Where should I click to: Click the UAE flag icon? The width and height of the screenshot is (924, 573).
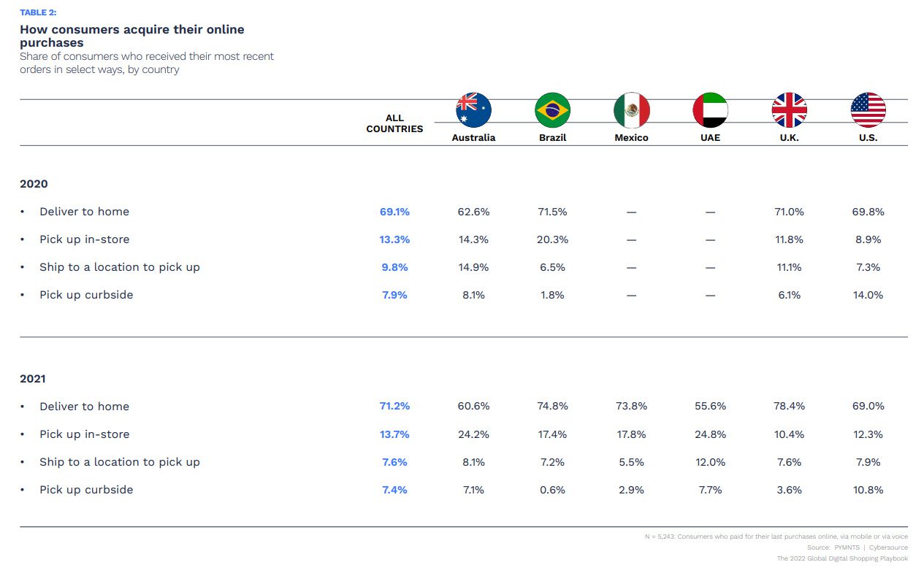coord(710,110)
